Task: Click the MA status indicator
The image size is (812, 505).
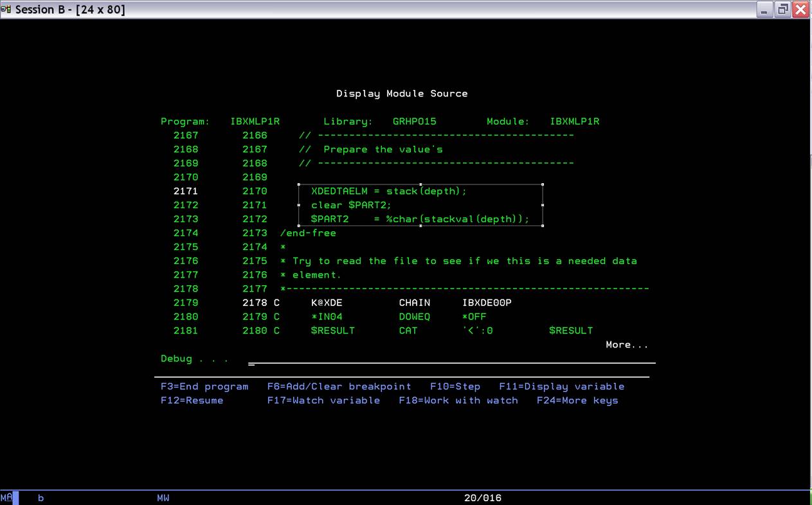Action: [x=6, y=498]
